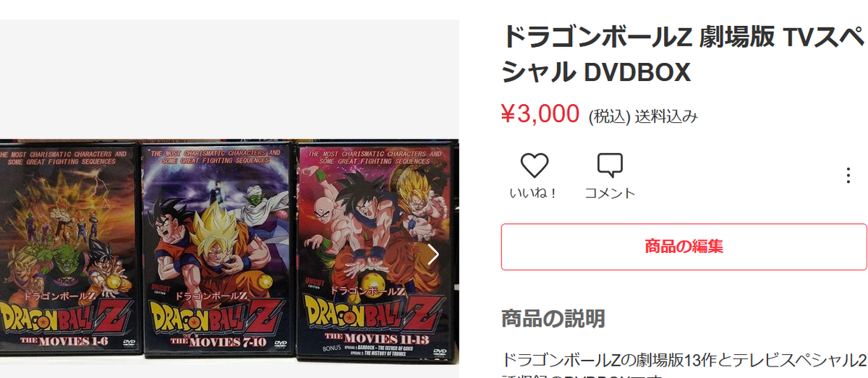The height and width of the screenshot is (378, 868).
Task: Click the (税込) tax-included text
Action: click(x=609, y=116)
